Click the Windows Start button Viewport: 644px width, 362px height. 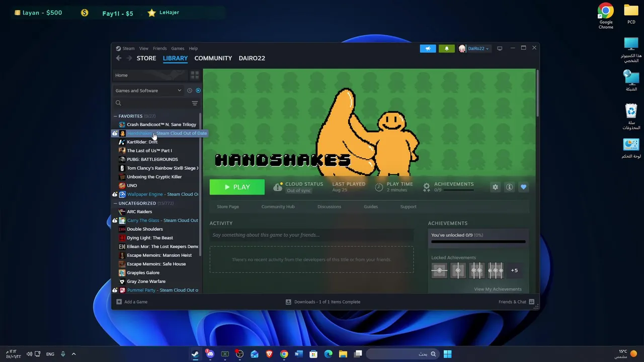click(447, 354)
